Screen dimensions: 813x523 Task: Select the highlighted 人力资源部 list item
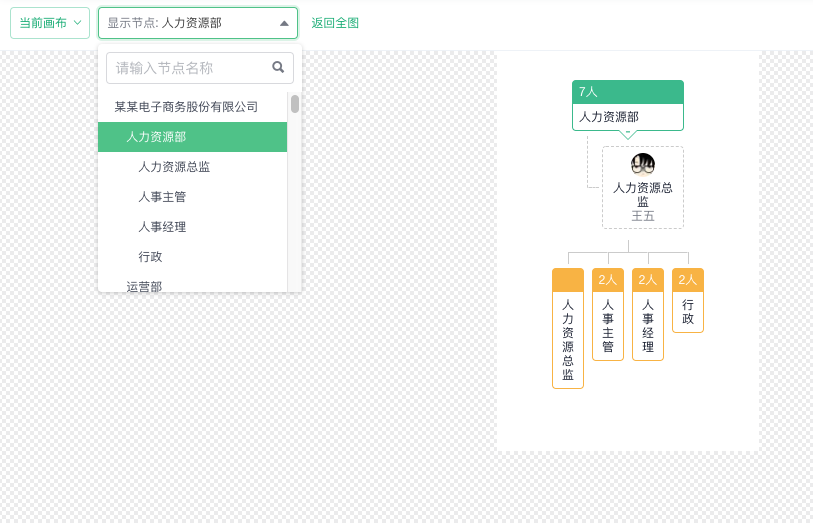pyautogui.click(x=192, y=137)
